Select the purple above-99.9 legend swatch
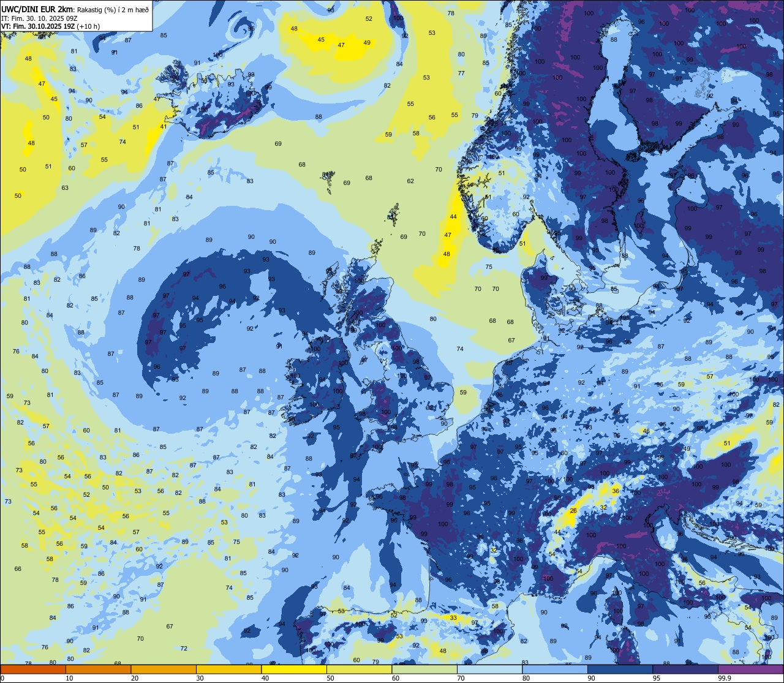Image resolution: width=784 pixels, height=683 pixels. pos(750,669)
